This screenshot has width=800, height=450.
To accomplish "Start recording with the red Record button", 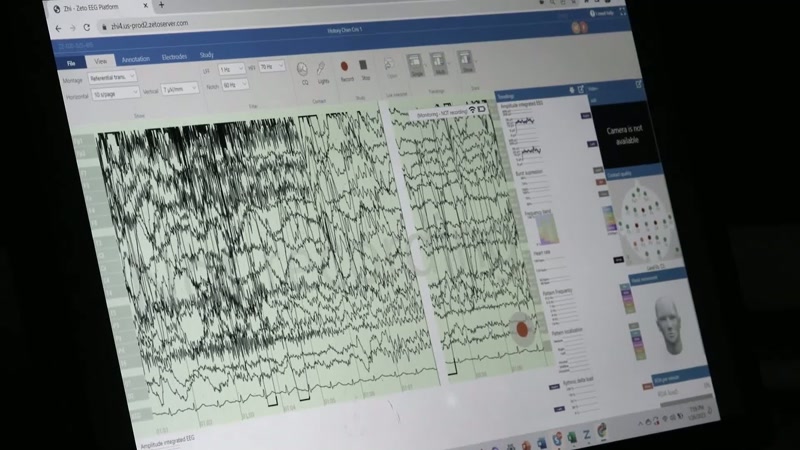I will pos(344,67).
